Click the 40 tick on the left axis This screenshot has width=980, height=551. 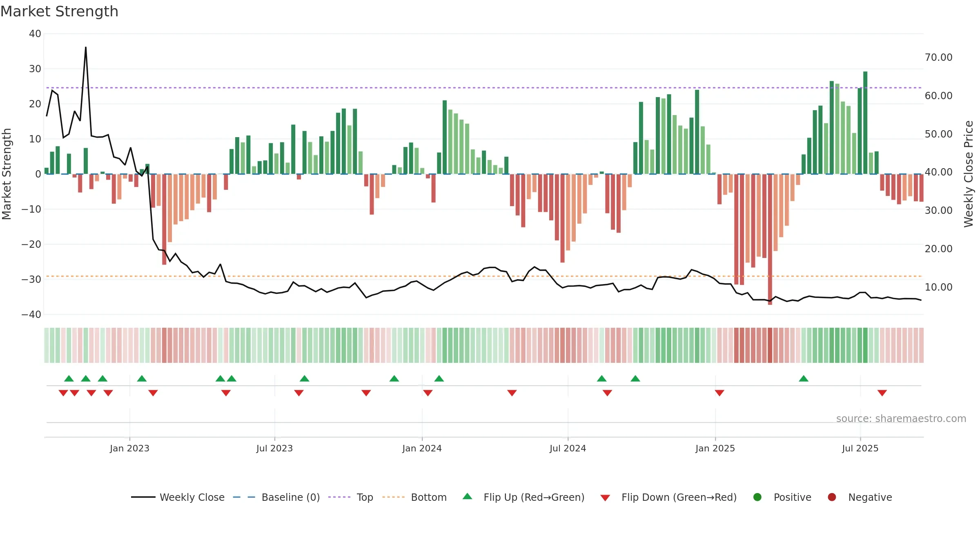point(35,34)
